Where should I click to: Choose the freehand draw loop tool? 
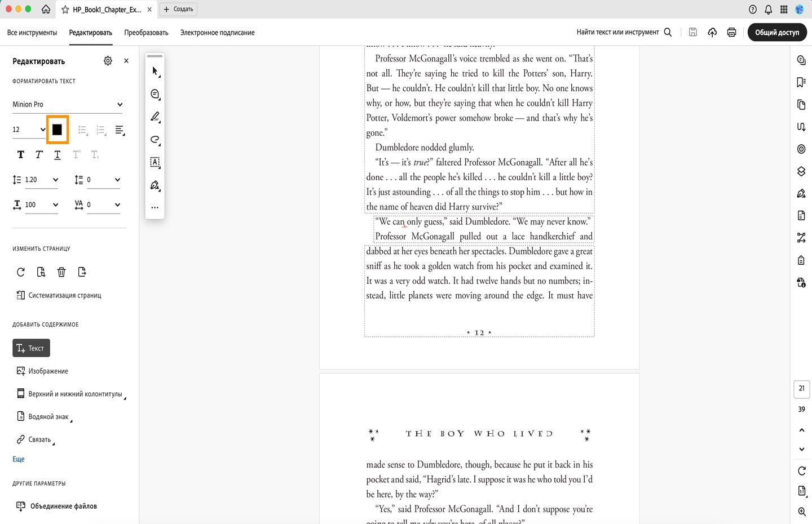coord(155,140)
